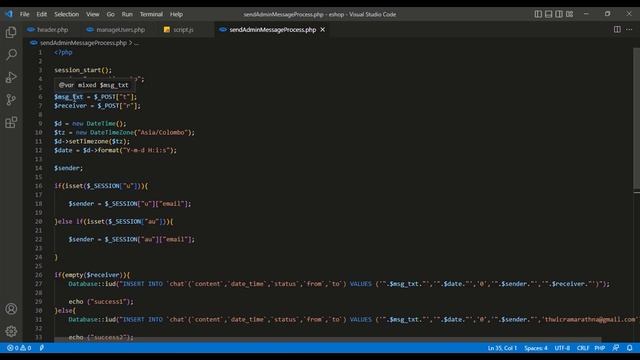Close the sendAdminMessageProcess.php tab

(x=322, y=29)
